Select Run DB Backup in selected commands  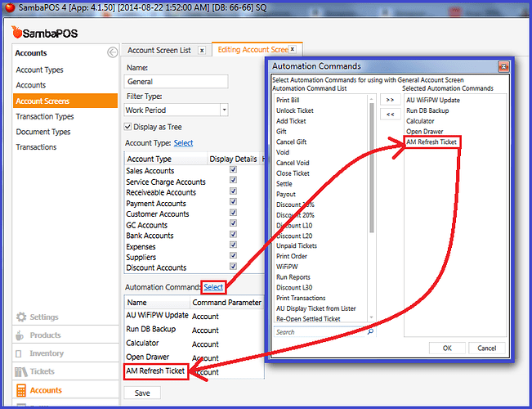[x=427, y=110]
